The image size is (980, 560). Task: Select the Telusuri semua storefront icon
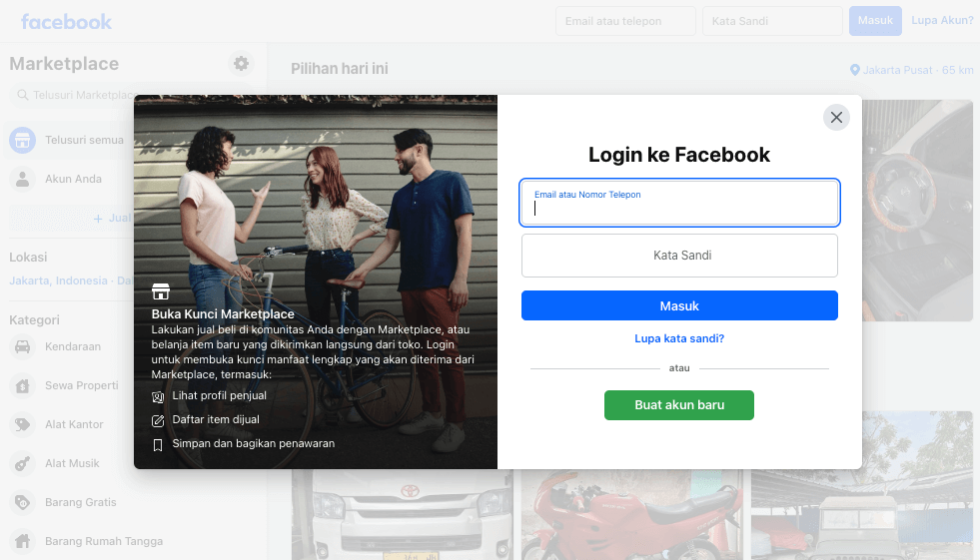23,140
